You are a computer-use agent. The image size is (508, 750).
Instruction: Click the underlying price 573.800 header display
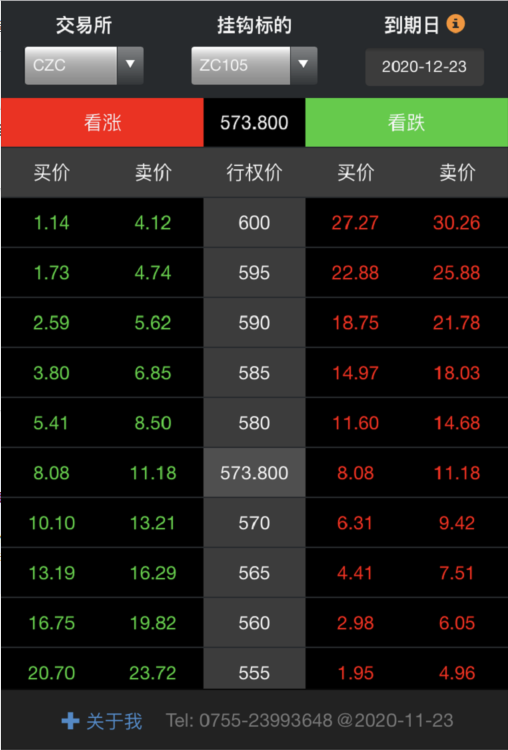tap(254, 122)
